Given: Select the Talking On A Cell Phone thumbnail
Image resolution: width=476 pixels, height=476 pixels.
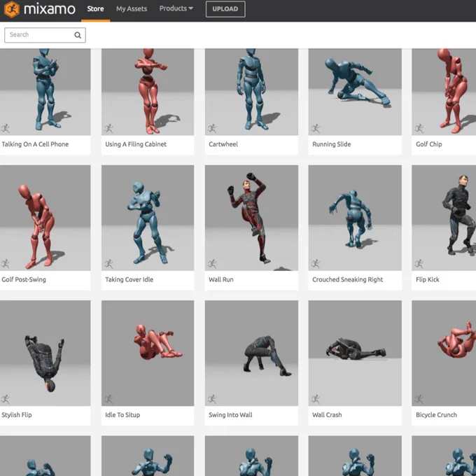Looking at the screenshot, I should 45,92.
